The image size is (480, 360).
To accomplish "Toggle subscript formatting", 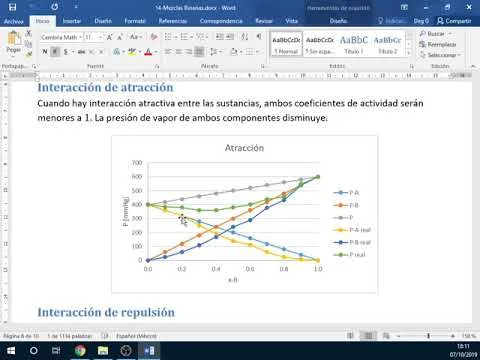I will [x=91, y=52].
